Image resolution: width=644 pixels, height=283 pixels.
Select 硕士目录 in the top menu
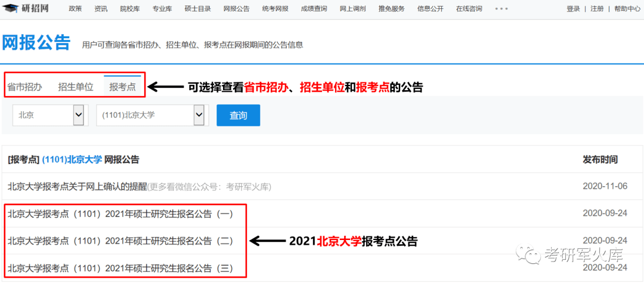point(198,8)
